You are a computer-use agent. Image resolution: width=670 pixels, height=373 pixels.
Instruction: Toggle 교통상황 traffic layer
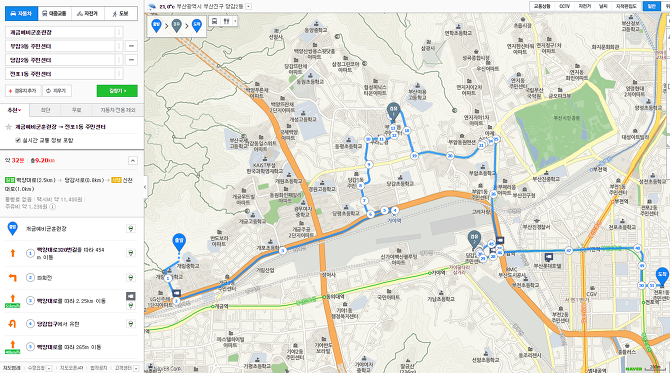point(542,6)
